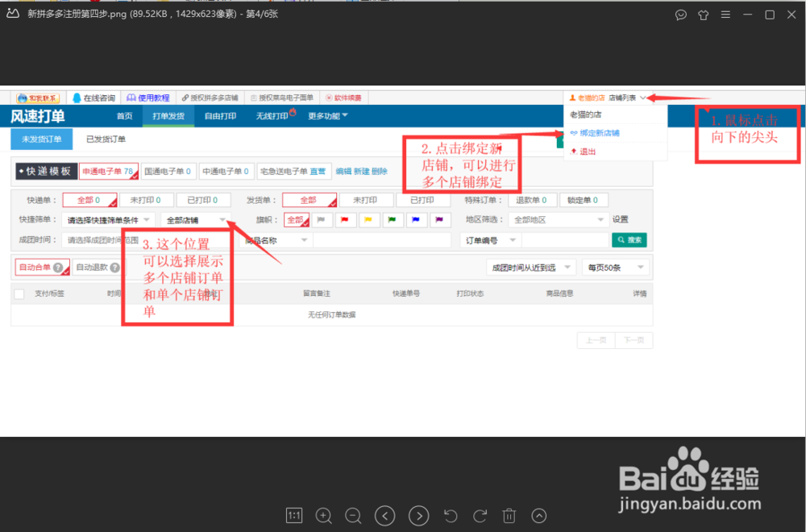
Task: Click 退出 logout menu entry
Action: point(583,152)
